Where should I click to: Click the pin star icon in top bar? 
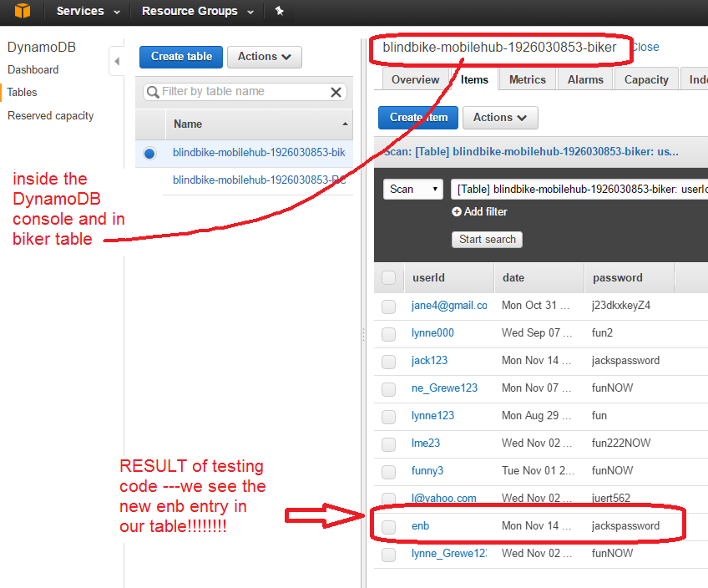(x=279, y=12)
